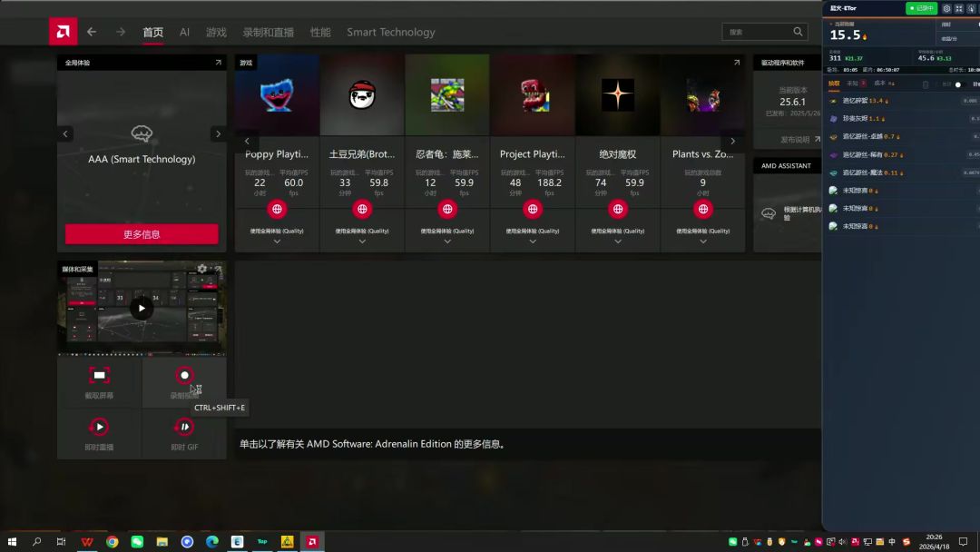Open settings gear in ETor overlay panel
Image resolution: width=980 pixels, height=552 pixels.
click(946, 8)
